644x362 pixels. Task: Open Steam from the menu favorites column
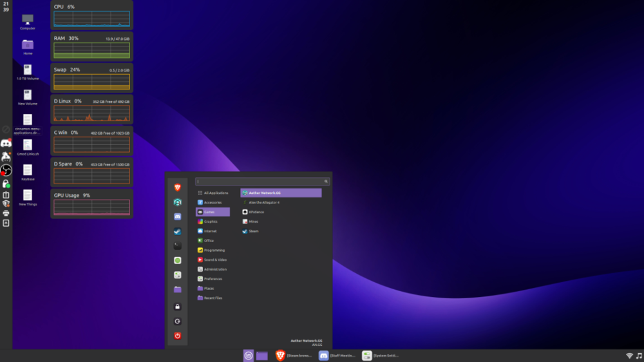[x=178, y=231]
